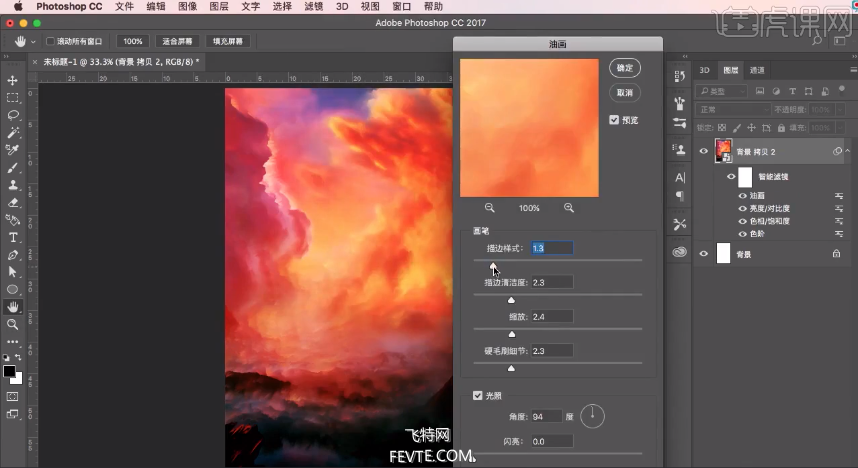Open the 不透明度 value dropdown arrow
Viewport: 858px width, 468px height.
tap(839, 109)
